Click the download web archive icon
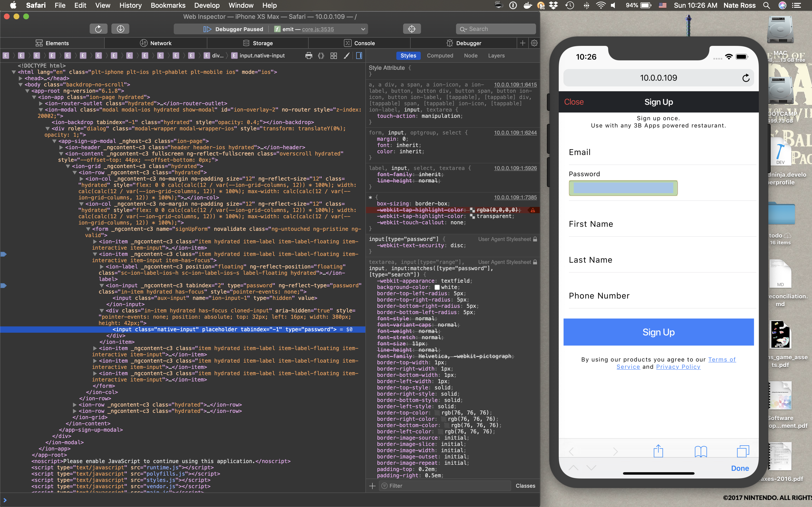Viewport: 812px width, 507px height. [x=120, y=29]
